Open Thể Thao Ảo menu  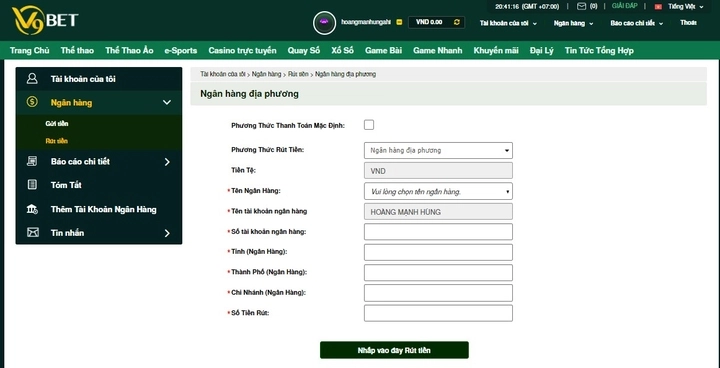pos(129,51)
